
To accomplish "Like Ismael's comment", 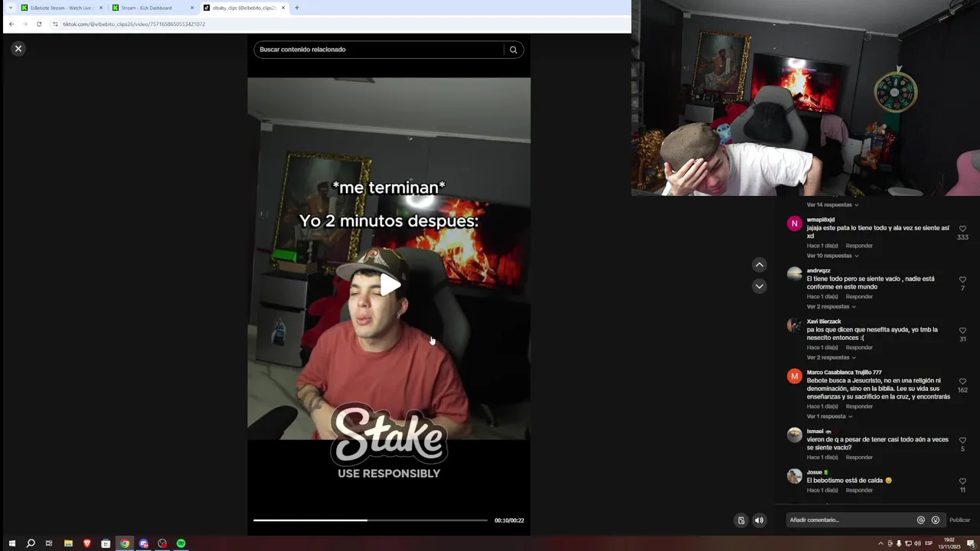I will [x=962, y=440].
